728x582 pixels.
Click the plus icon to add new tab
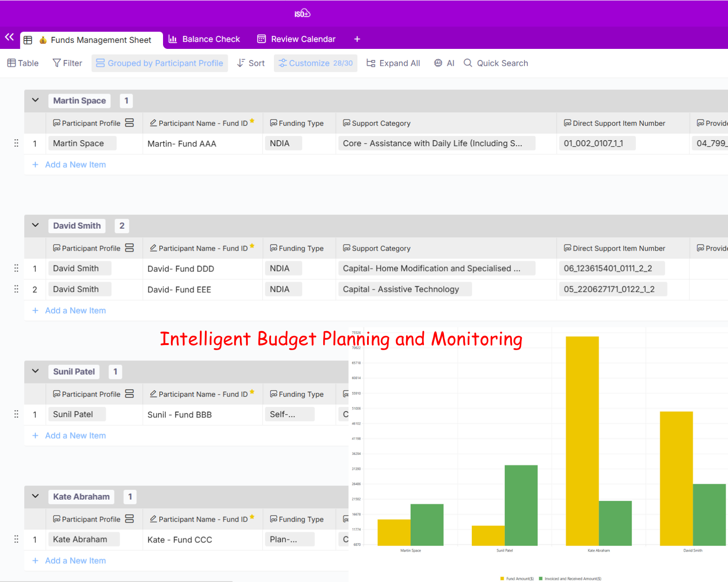(357, 39)
